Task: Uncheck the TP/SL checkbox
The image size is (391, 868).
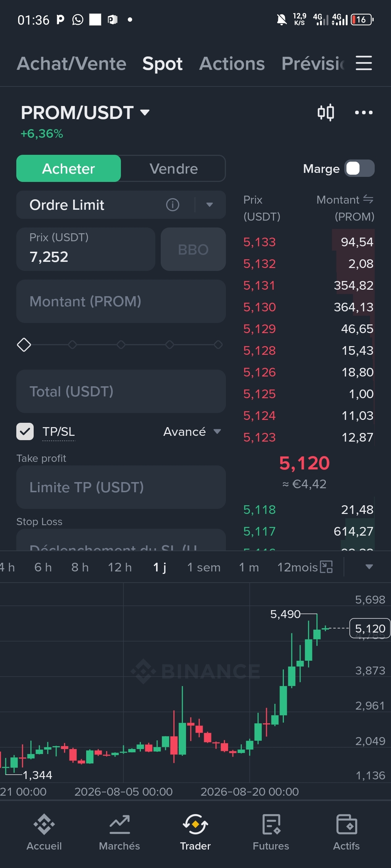Action: click(x=25, y=431)
